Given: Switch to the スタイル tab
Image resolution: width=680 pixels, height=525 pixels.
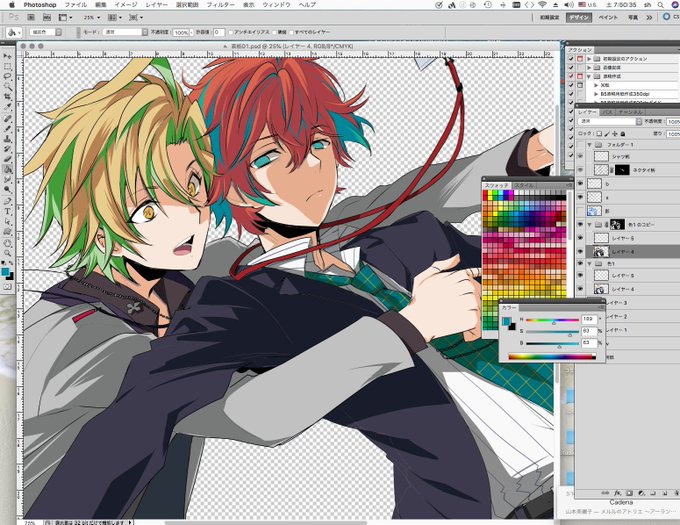Looking at the screenshot, I should pos(524,186).
